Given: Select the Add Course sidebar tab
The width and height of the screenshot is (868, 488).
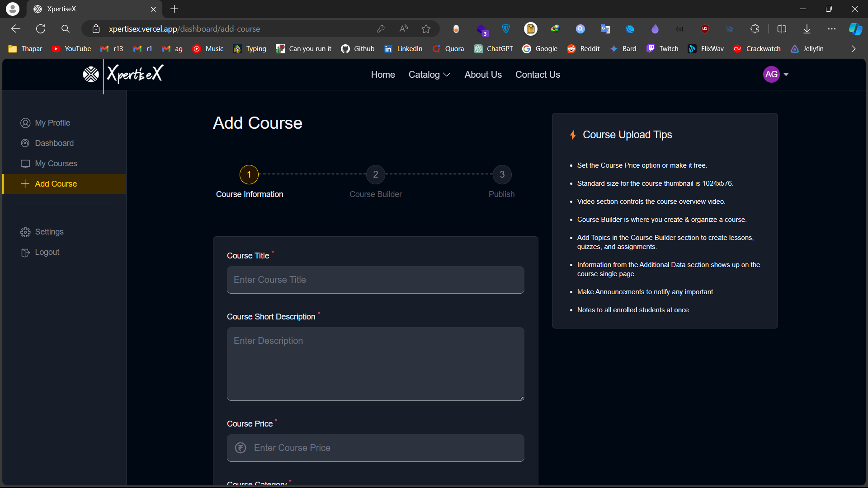Looking at the screenshot, I should click(x=56, y=184).
